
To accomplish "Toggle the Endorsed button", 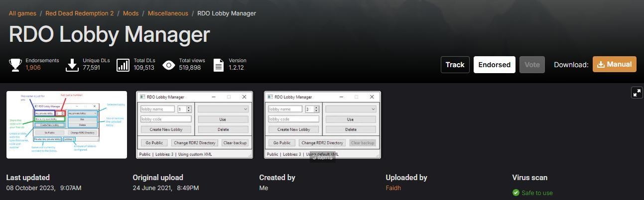I will (494, 65).
